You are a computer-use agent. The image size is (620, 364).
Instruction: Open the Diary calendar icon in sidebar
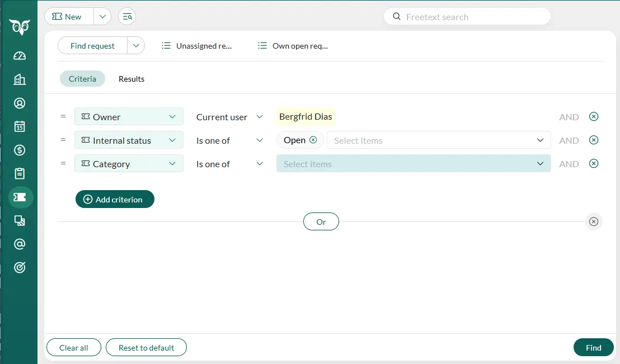(20, 127)
